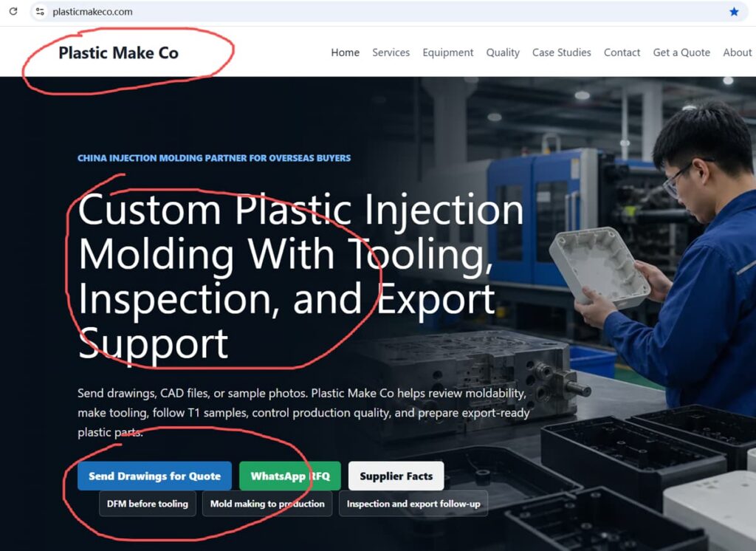The height and width of the screenshot is (551, 756).
Task: Select the Mold making to production tag
Action: click(x=267, y=504)
